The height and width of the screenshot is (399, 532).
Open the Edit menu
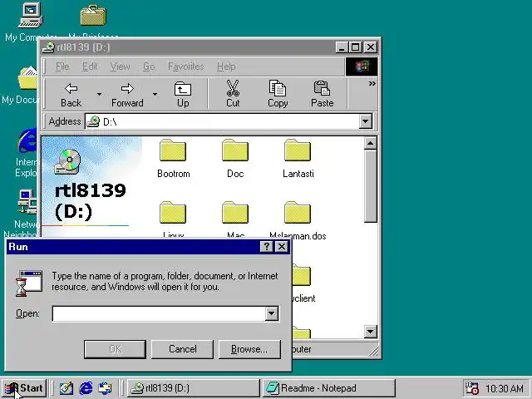tap(90, 66)
